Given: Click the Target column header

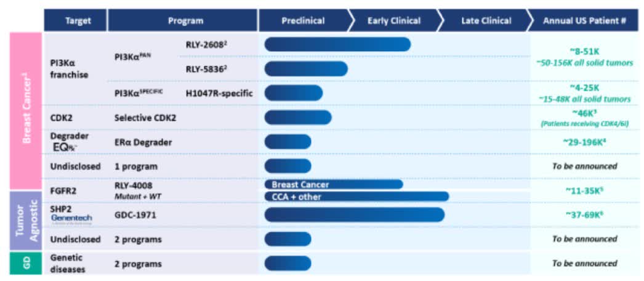Looking at the screenshot, I should (78, 21).
